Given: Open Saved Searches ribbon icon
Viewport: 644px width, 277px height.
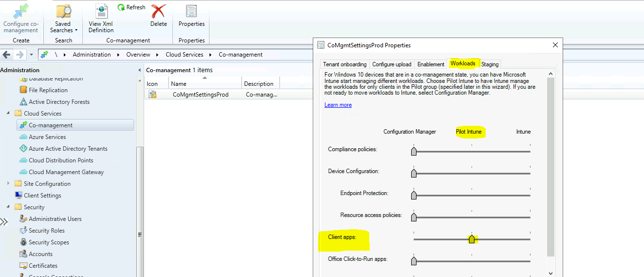Looking at the screenshot, I should coord(63,11).
